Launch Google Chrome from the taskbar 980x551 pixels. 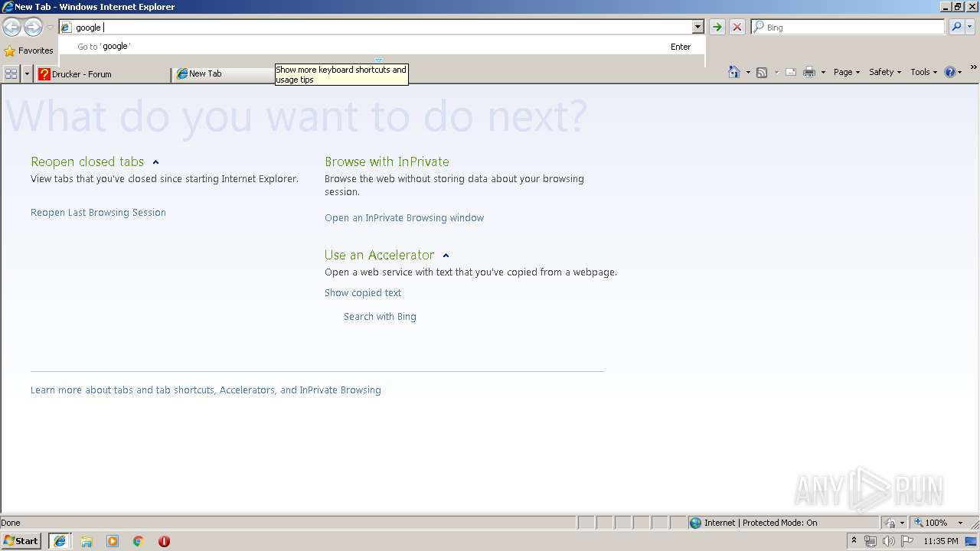click(139, 541)
